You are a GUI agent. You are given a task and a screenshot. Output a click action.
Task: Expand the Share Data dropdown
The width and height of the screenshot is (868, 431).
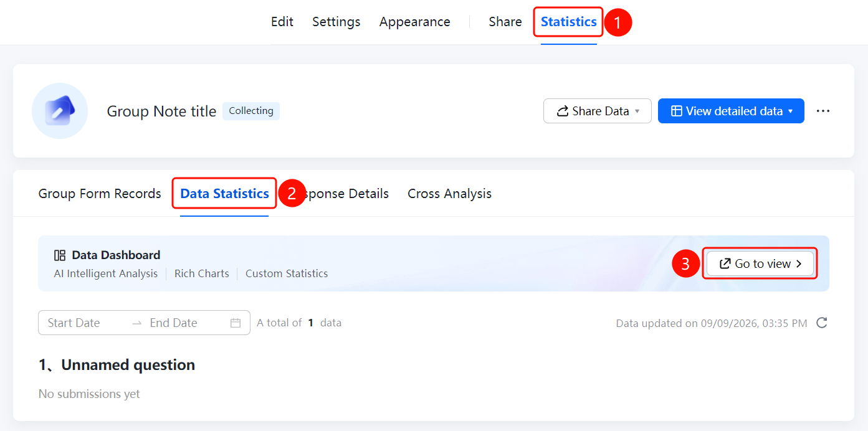[598, 111]
